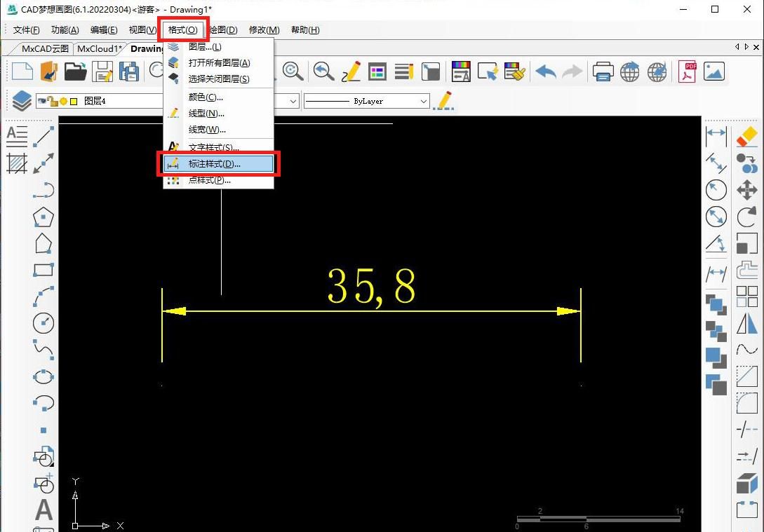
Task: Choose 线型(N)... menu entry
Action: 218,114
